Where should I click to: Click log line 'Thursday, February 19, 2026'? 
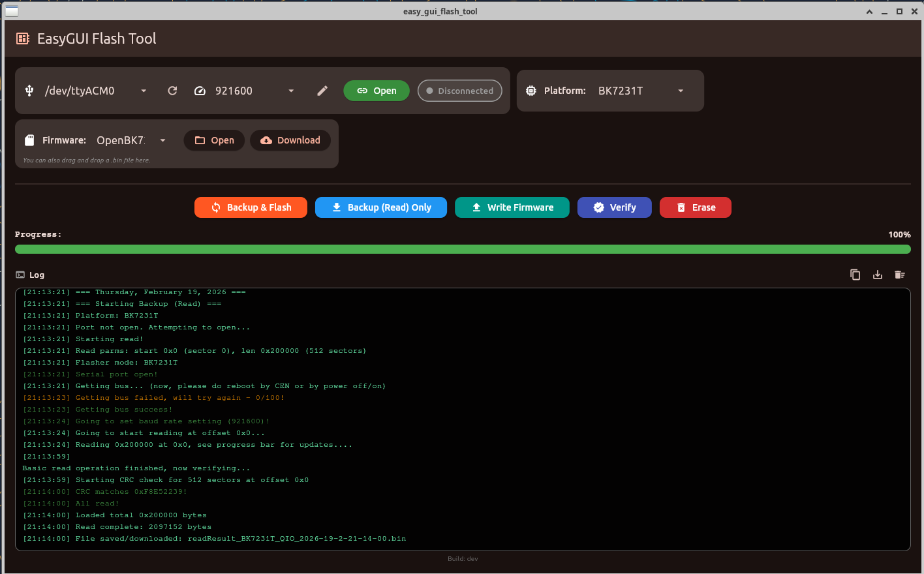(x=134, y=292)
